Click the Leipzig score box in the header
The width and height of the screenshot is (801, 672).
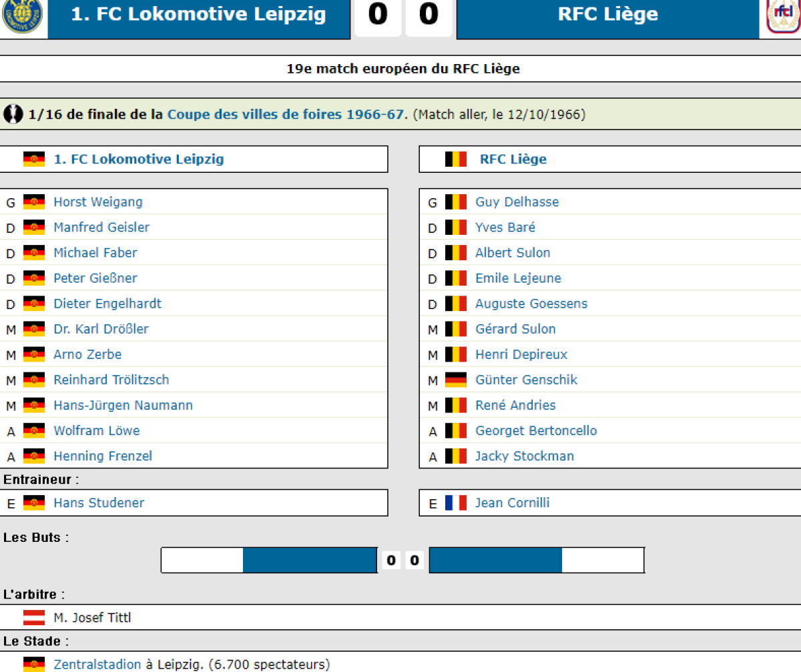[377, 16]
